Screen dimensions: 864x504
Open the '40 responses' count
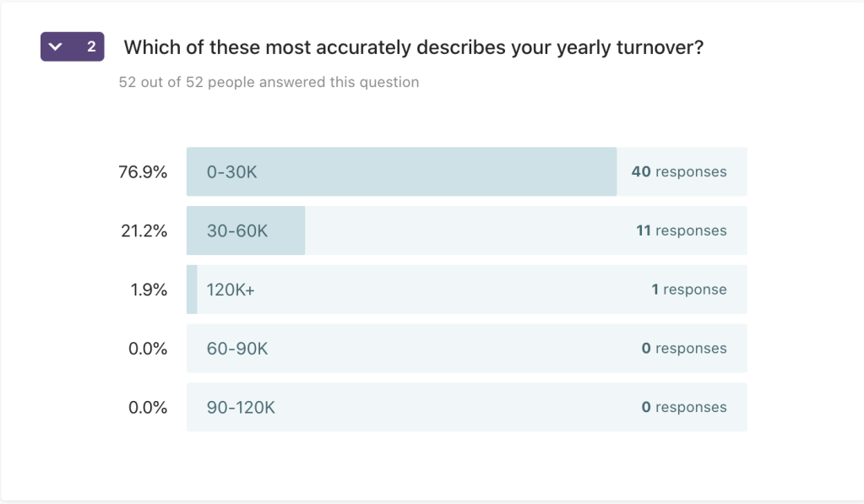pos(678,172)
